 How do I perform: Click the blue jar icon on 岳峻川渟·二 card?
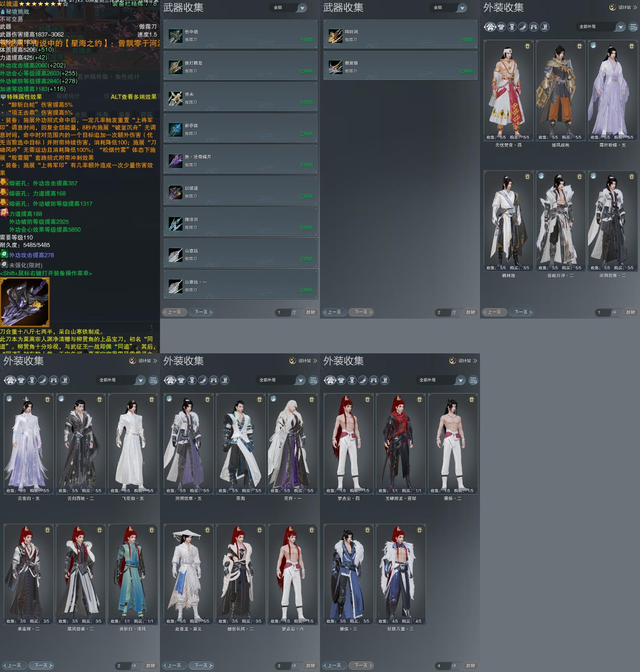point(541,176)
